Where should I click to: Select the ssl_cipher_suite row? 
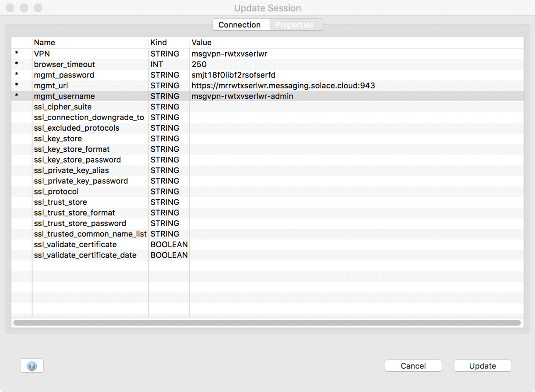[83, 107]
